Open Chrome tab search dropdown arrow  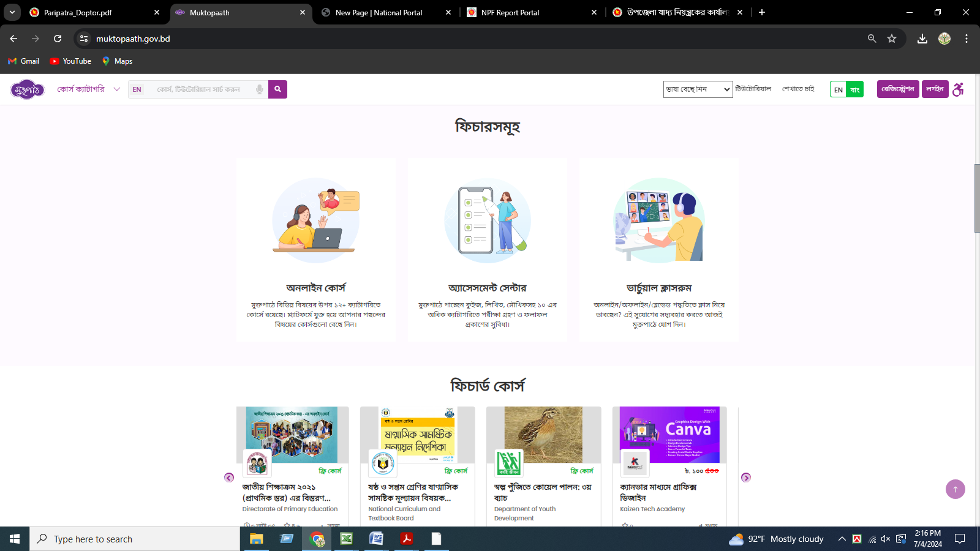tap(12, 12)
